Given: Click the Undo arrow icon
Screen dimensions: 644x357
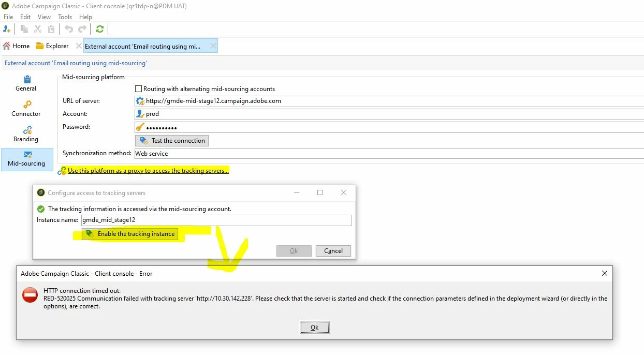Looking at the screenshot, I should pyautogui.click(x=69, y=29).
